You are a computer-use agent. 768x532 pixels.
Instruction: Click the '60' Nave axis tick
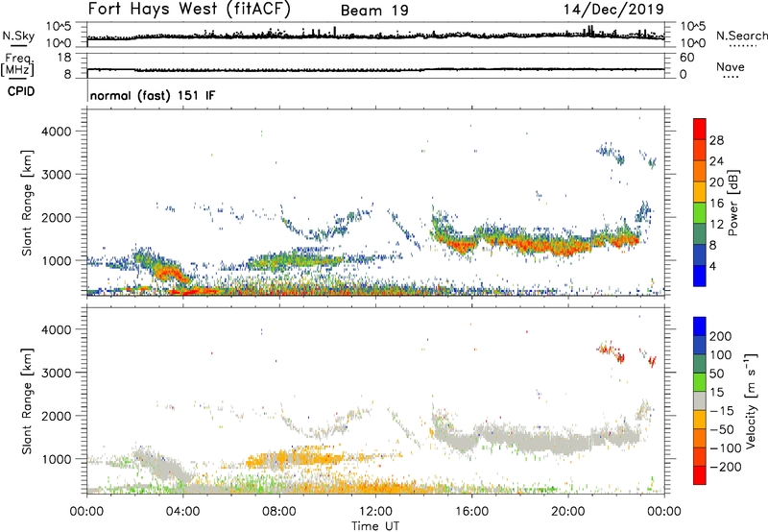click(686, 58)
